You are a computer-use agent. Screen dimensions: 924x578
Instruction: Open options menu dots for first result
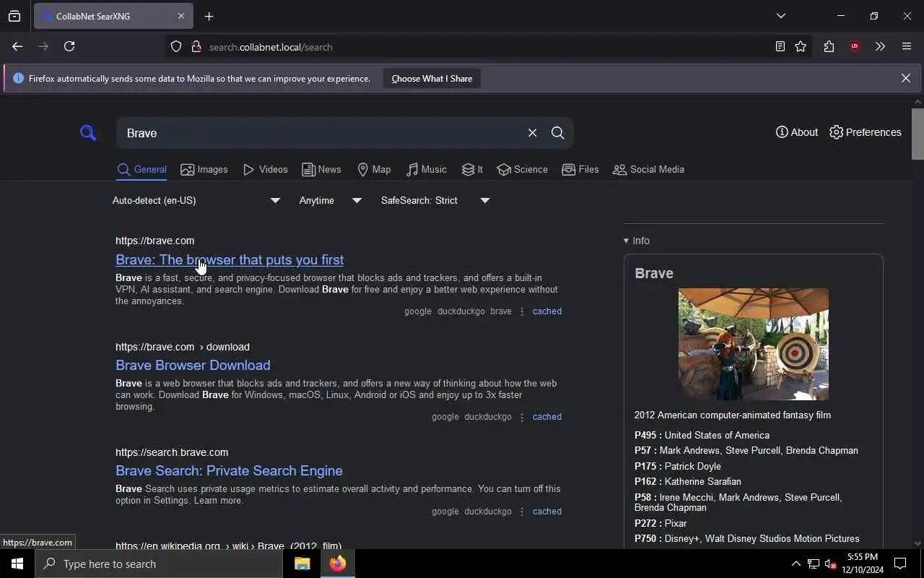(522, 311)
